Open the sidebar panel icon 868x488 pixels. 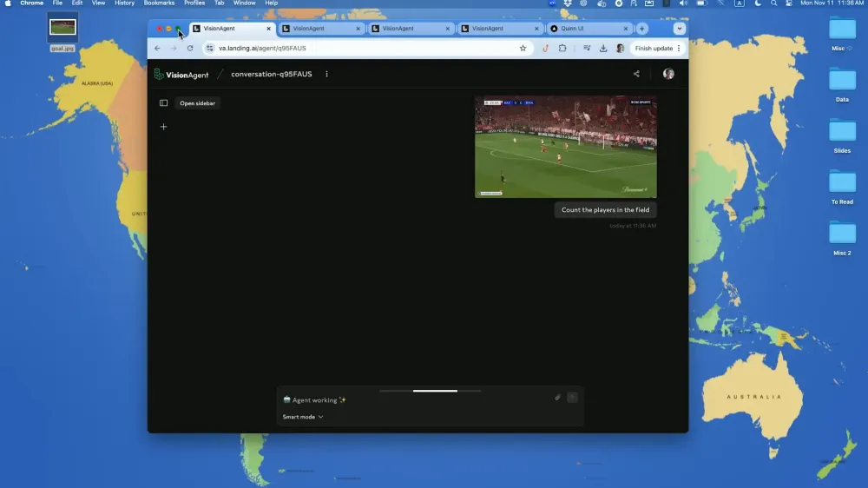click(163, 103)
